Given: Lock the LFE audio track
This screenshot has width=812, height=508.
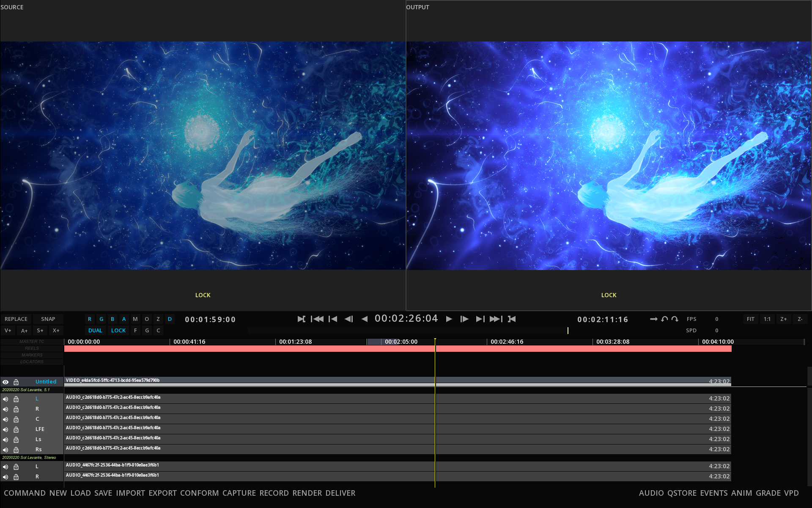Looking at the screenshot, I should click(16, 429).
